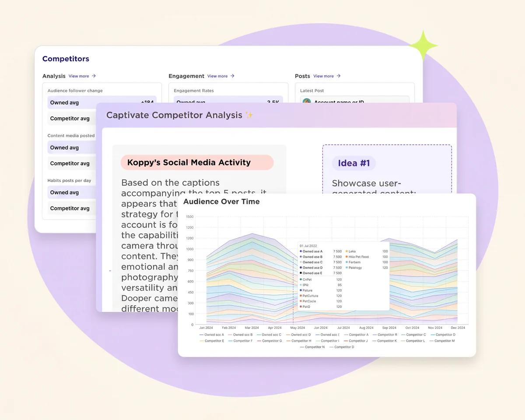Toggle Owned asc E legend entry
The width and height of the screenshot is (525, 420).
(x=327, y=335)
